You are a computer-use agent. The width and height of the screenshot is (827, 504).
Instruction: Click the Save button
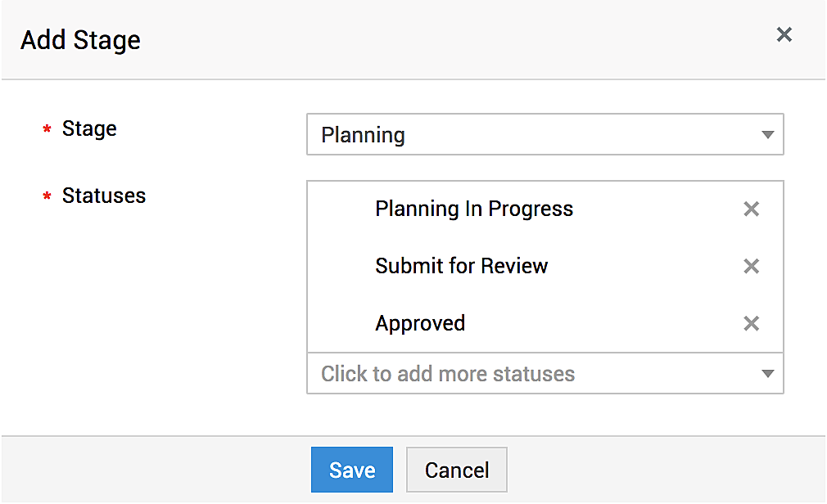coord(352,470)
